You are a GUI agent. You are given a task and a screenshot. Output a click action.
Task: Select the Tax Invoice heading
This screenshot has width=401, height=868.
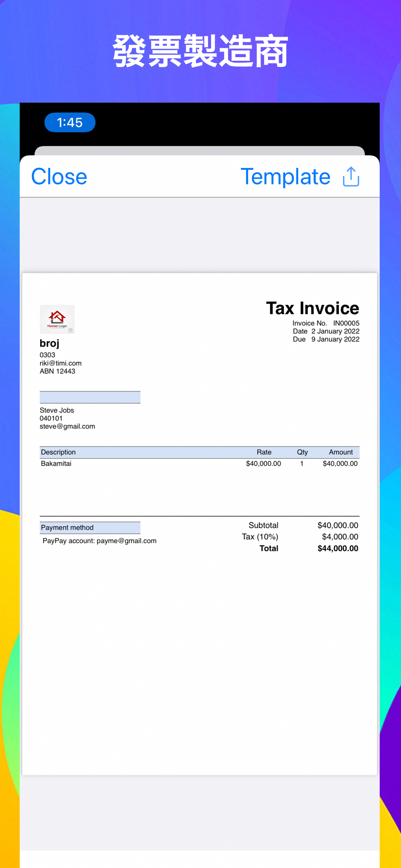pos(313,308)
